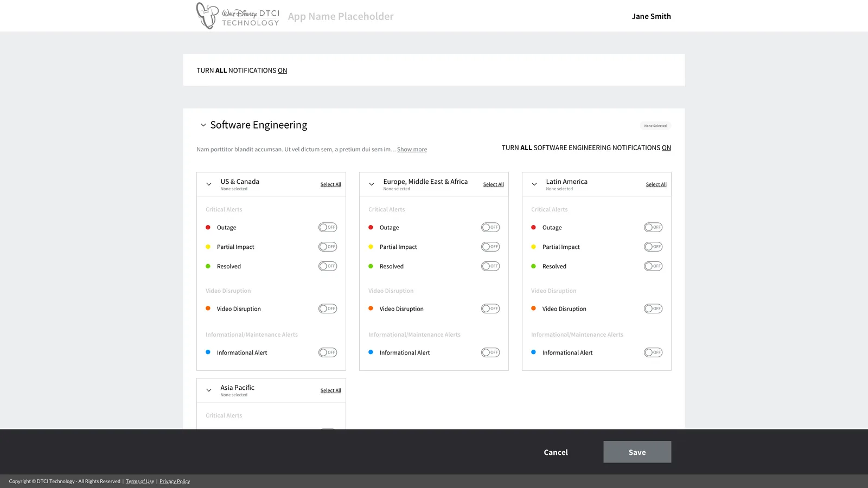This screenshot has width=868, height=488.
Task: Toggle Outage alerts for US & Canada
Action: (x=328, y=227)
